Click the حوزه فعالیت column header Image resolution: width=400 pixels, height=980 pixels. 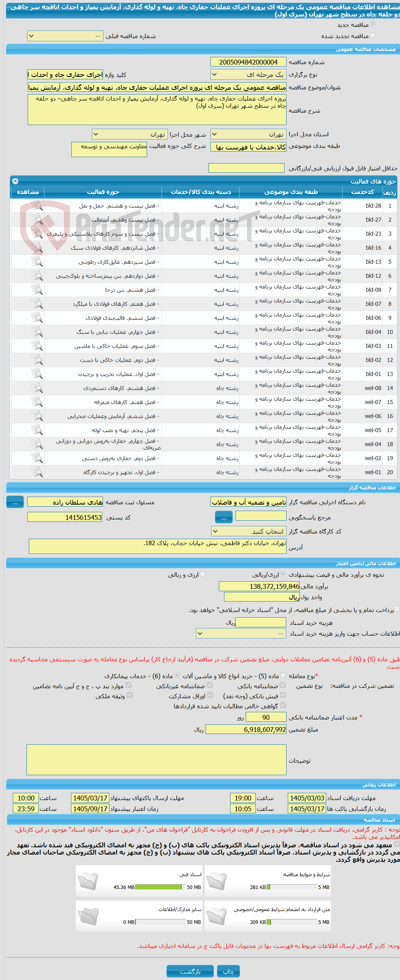(103, 192)
